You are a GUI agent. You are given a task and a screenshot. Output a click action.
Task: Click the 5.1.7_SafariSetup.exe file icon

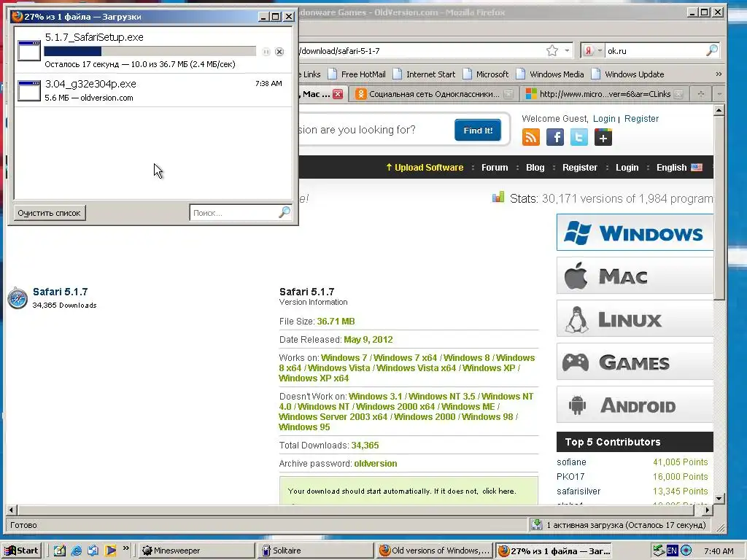pos(29,50)
